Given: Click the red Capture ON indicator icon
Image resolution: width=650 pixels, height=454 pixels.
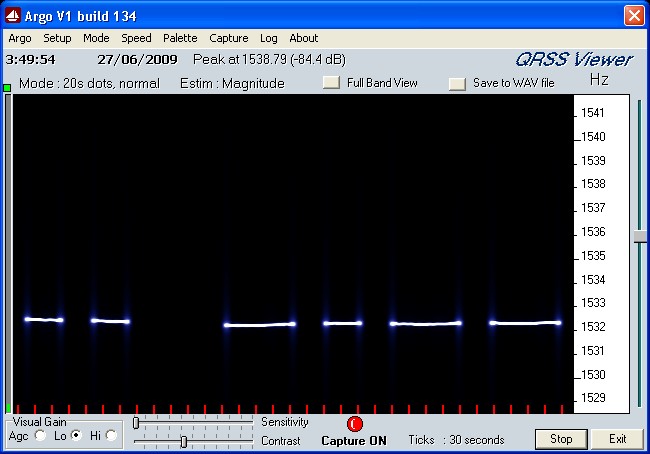Looking at the screenshot, I should 354,424.
